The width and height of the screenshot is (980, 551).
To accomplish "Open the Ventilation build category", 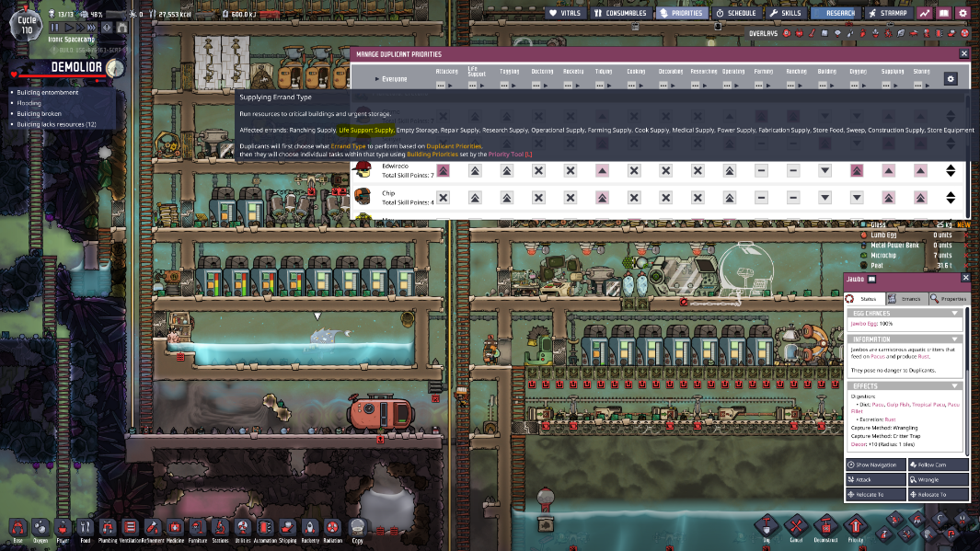I will (130, 529).
